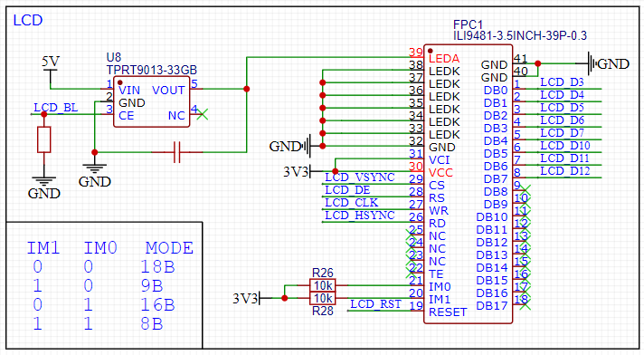644x355 pixels.
Task: Click the LCD_RST net label
Action: [x=375, y=304]
